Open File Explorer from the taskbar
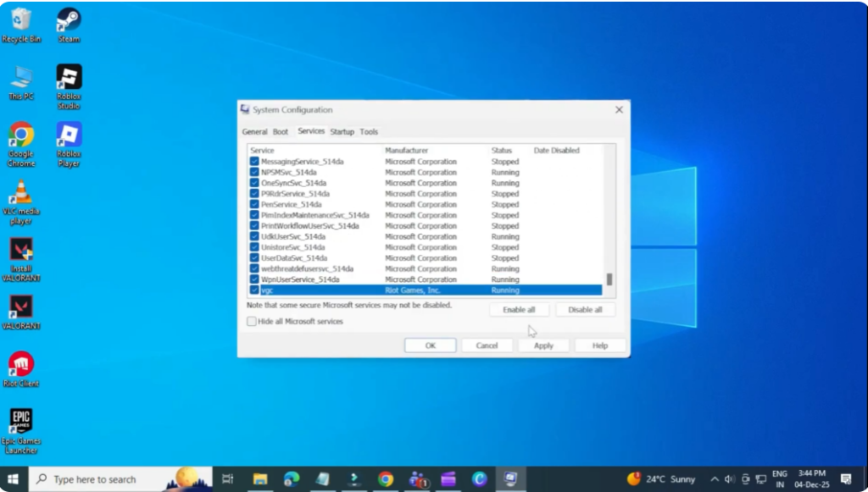Viewport: 868px width, 492px height. coord(259,478)
